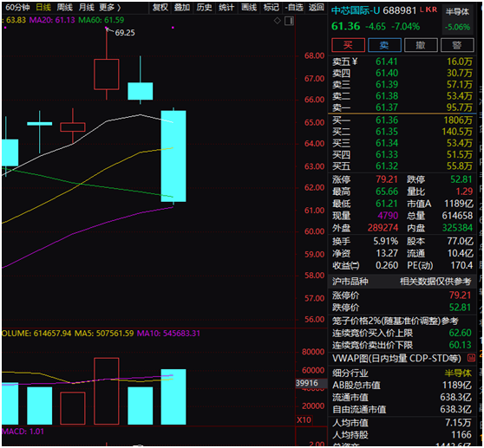Click the 半导体 sector link

point(457,12)
